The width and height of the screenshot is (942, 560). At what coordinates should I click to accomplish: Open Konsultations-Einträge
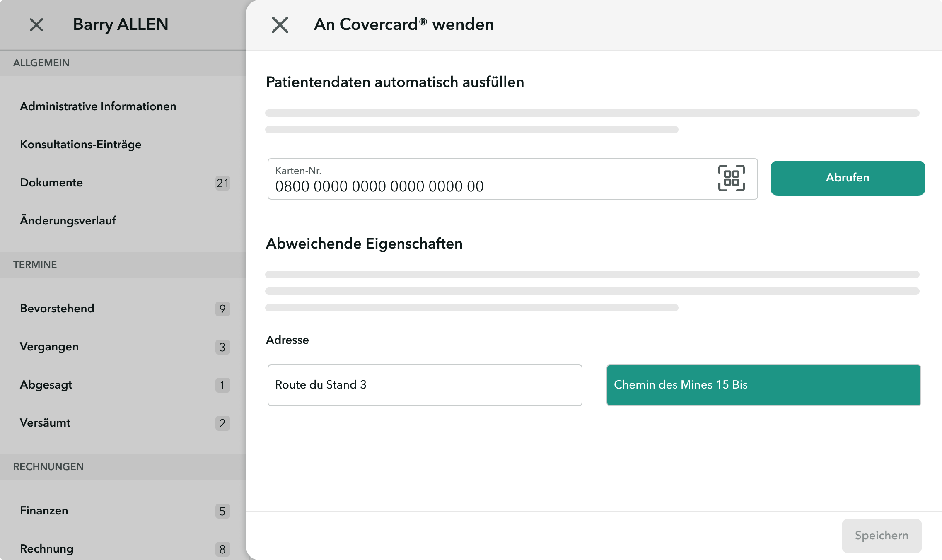click(x=81, y=144)
